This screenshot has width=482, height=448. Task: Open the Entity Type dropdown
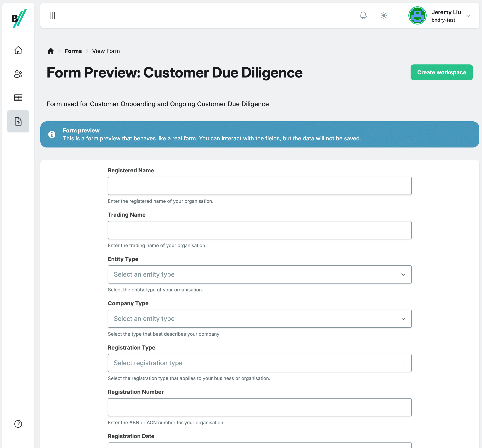pyautogui.click(x=260, y=275)
